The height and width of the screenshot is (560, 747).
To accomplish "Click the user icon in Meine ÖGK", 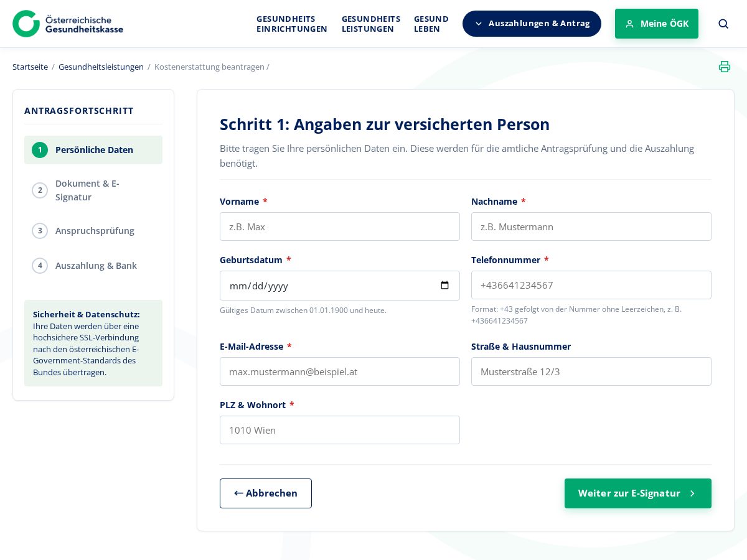I will point(629,24).
